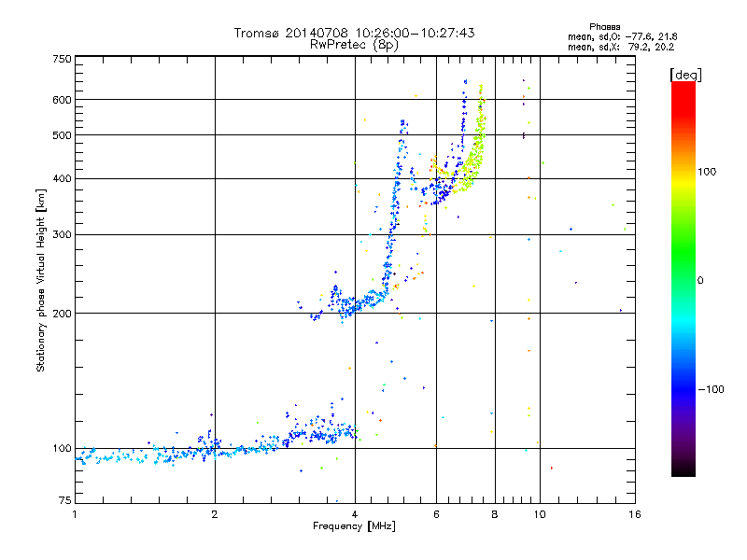The image size is (747, 560).
Task: Click the y-axis tick label '600'
Action: point(62,100)
